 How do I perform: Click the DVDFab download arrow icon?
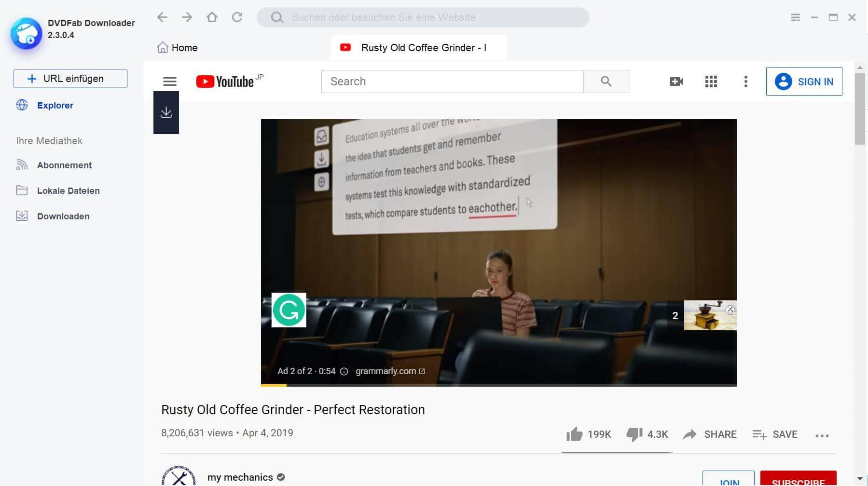[x=166, y=112]
